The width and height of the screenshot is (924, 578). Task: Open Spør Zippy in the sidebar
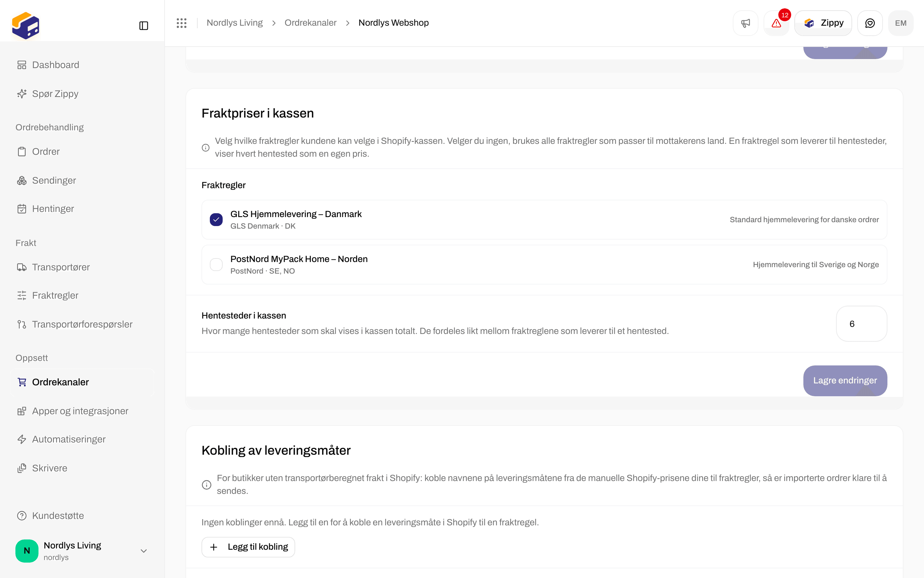(82, 94)
